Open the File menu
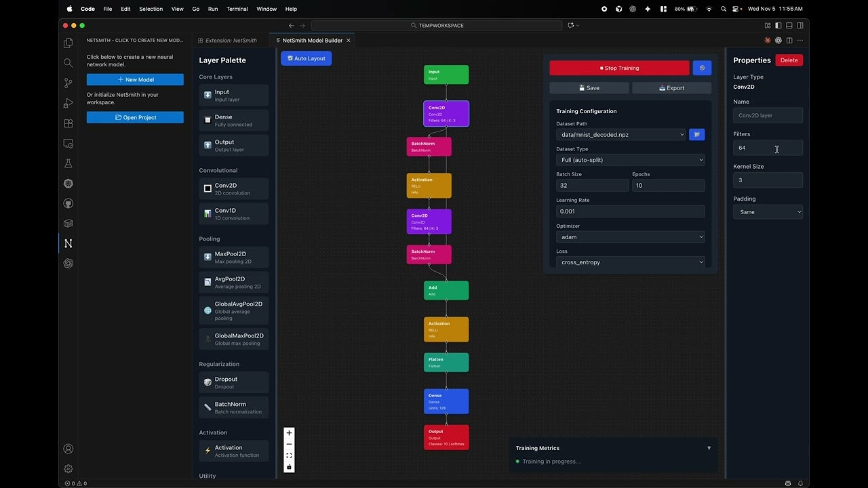Image resolution: width=868 pixels, height=488 pixels. point(108,9)
